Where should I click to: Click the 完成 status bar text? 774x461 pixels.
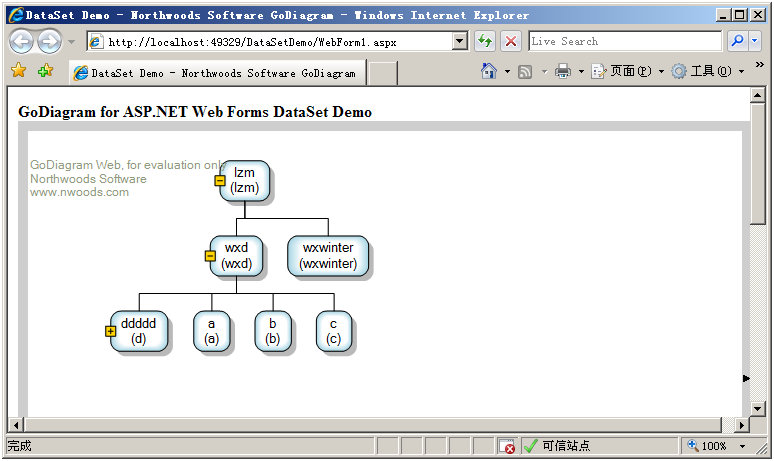[19, 446]
